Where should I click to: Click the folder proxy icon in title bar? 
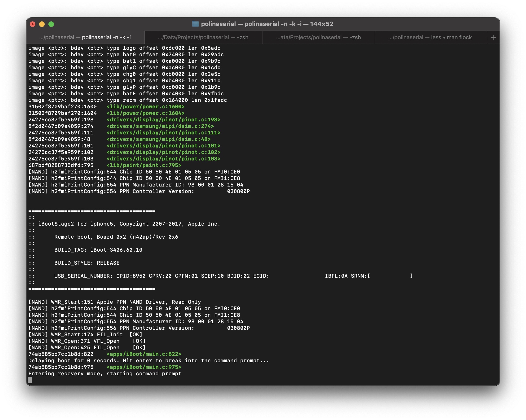pos(195,24)
